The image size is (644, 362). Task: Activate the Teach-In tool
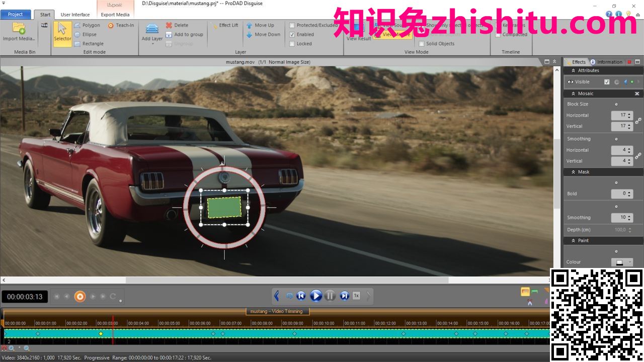pos(121,25)
